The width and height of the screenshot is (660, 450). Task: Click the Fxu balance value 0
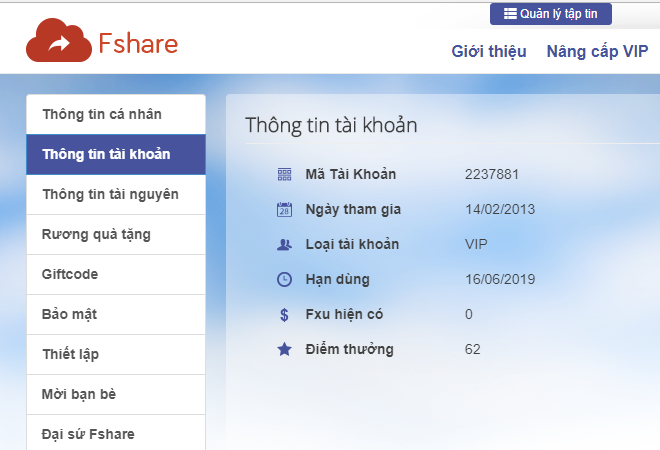468,314
